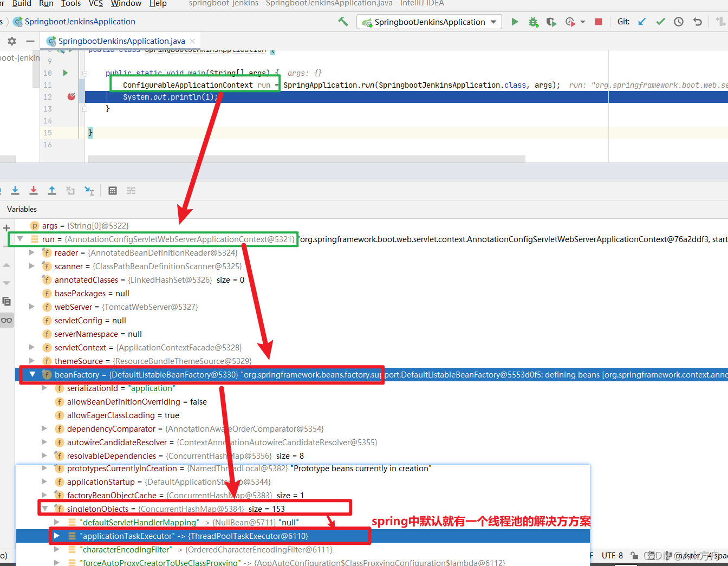Collapse the run variable node
728x566 pixels.
tap(21, 239)
